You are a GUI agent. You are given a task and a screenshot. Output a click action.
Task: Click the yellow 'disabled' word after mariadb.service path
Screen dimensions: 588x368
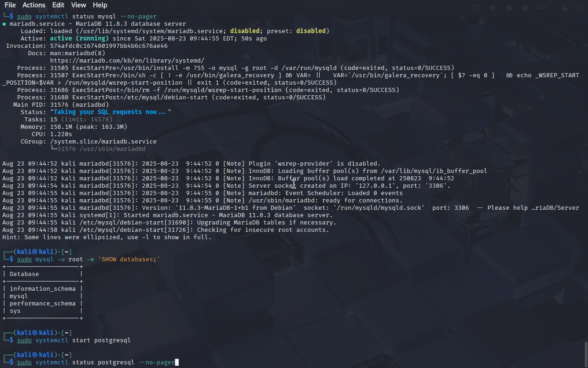[x=245, y=31]
